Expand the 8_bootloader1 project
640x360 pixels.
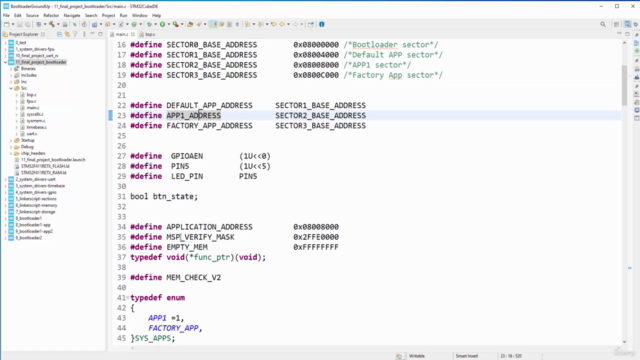click(x=5, y=218)
